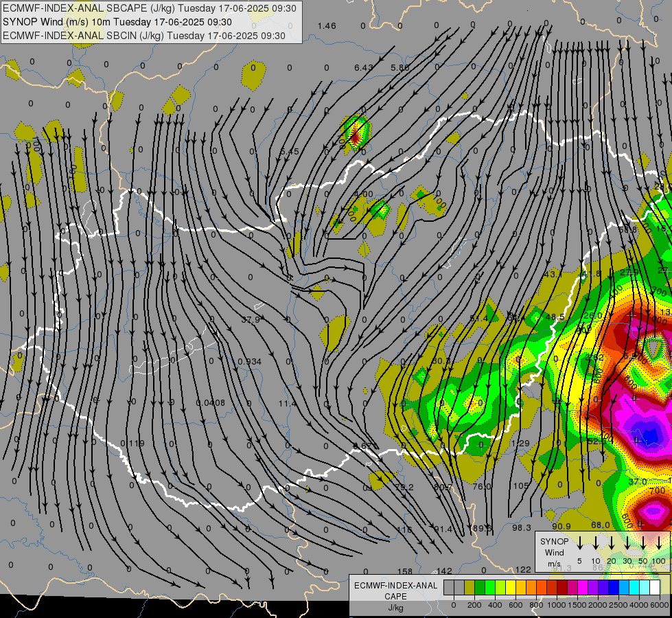Click the '1500' tick label in CAPE legend

pyautogui.click(x=577, y=605)
